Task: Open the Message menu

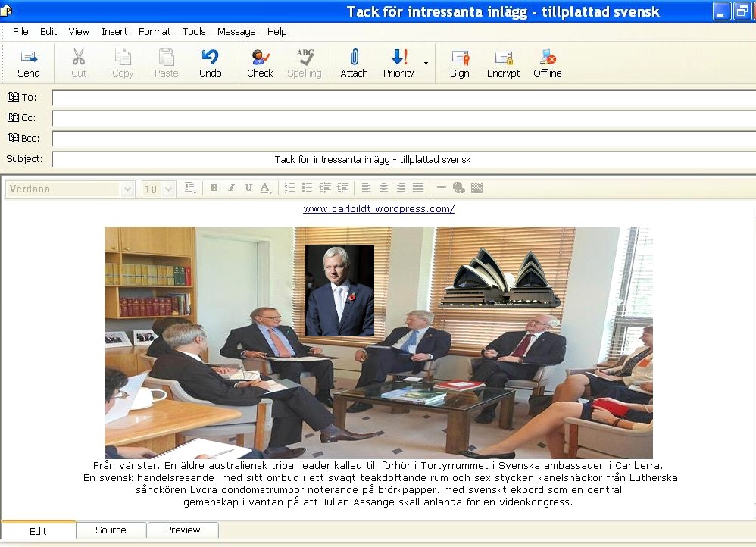Action: (236, 32)
